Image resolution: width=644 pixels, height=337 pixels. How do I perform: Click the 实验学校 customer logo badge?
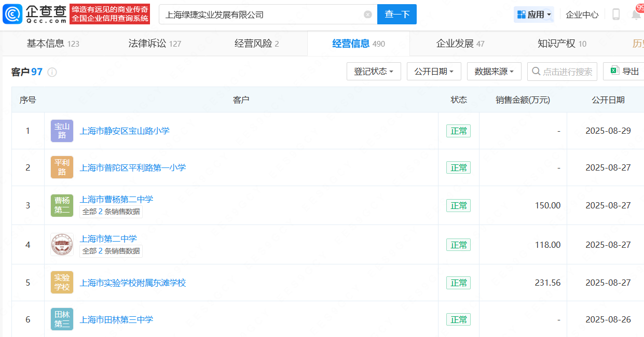coord(62,283)
